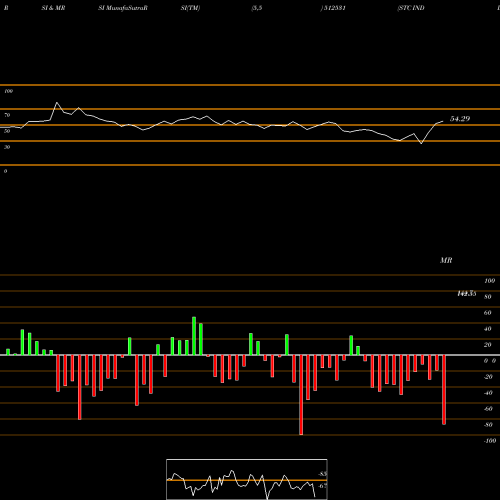
Task: Open the mini overview chart thumbnail
Action: click(247, 479)
